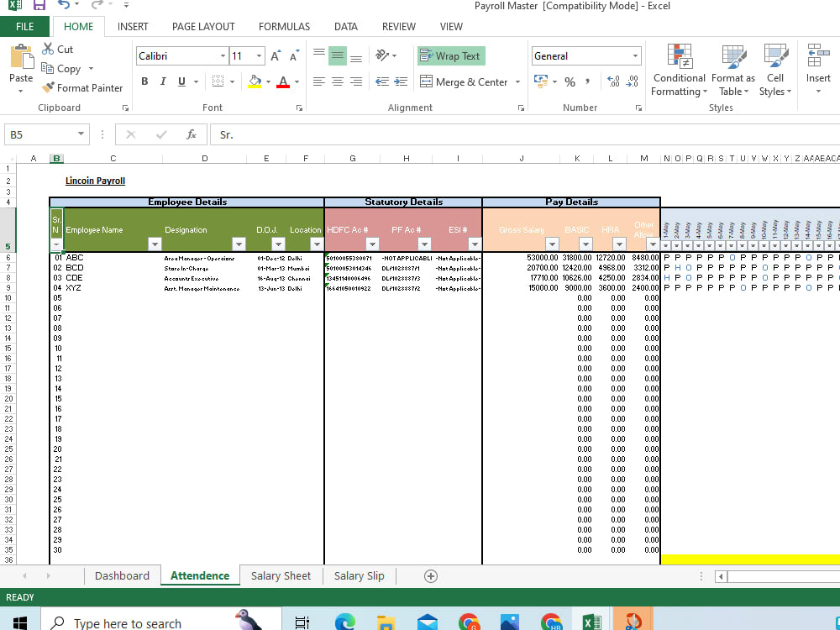Center text horizontally
Viewport: 840px width, 630px height.
(x=338, y=81)
